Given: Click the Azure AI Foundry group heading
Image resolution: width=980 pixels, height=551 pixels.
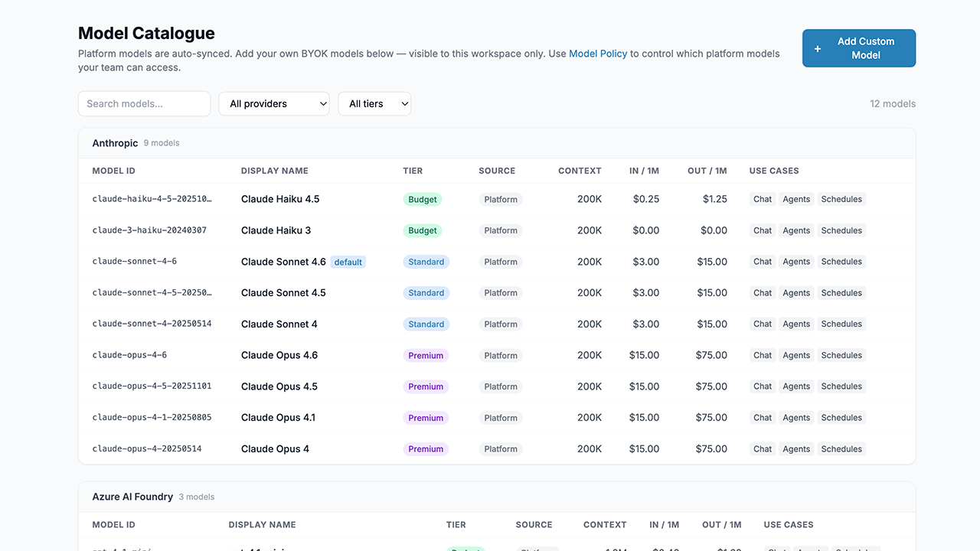Looking at the screenshot, I should (132, 497).
